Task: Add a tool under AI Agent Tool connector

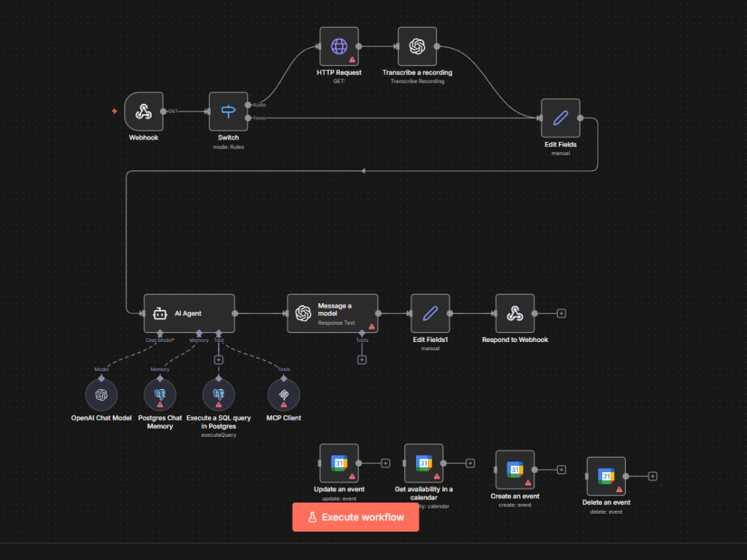Action: coord(219,360)
